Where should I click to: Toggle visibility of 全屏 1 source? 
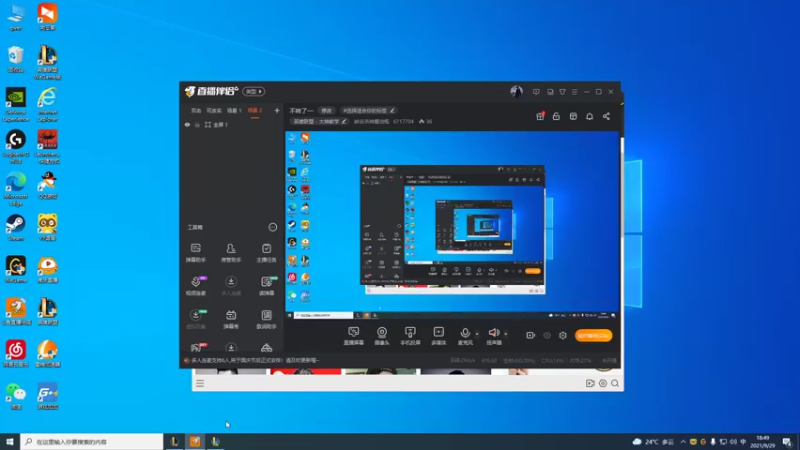click(187, 125)
